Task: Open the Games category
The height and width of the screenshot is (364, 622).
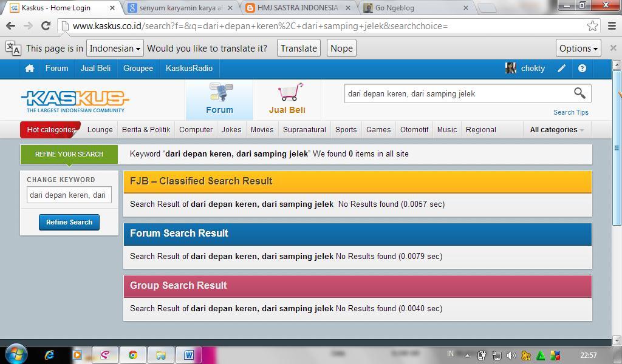Action: (378, 129)
